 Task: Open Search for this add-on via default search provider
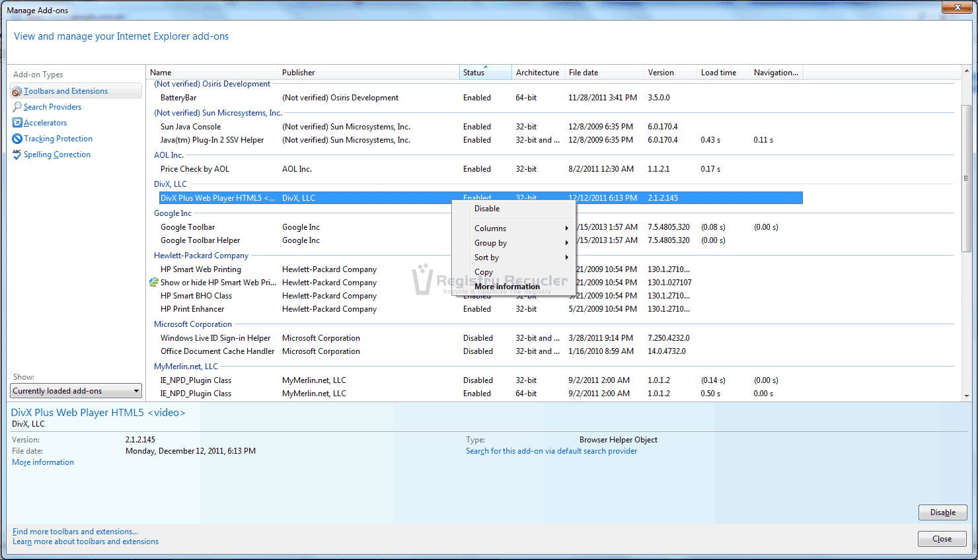point(552,451)
